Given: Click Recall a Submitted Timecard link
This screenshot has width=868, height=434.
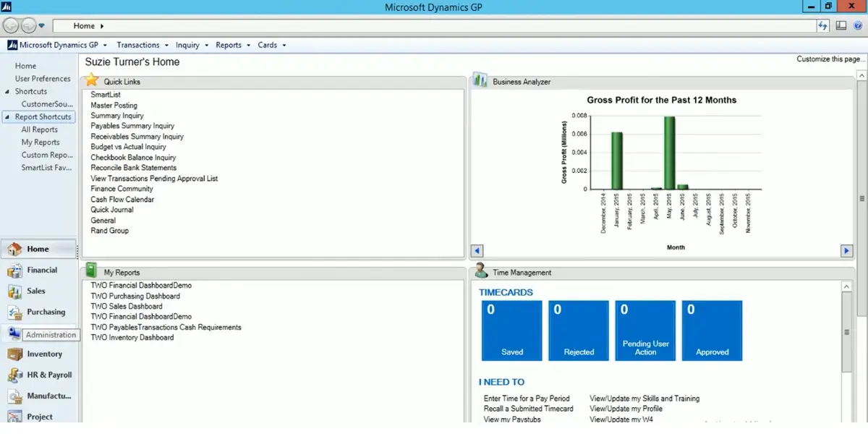Looking at the screenshot, I should pos(528,409).
